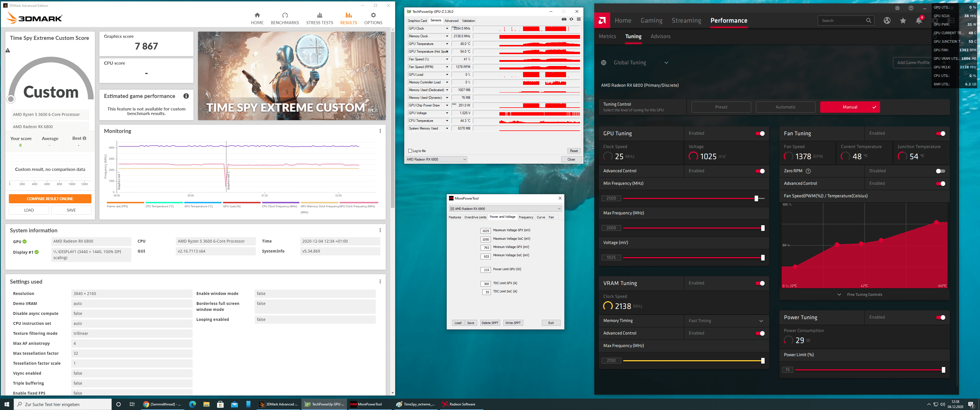
Task: Check the Log to file box in GPU-Z
Action: coord(410,151)
